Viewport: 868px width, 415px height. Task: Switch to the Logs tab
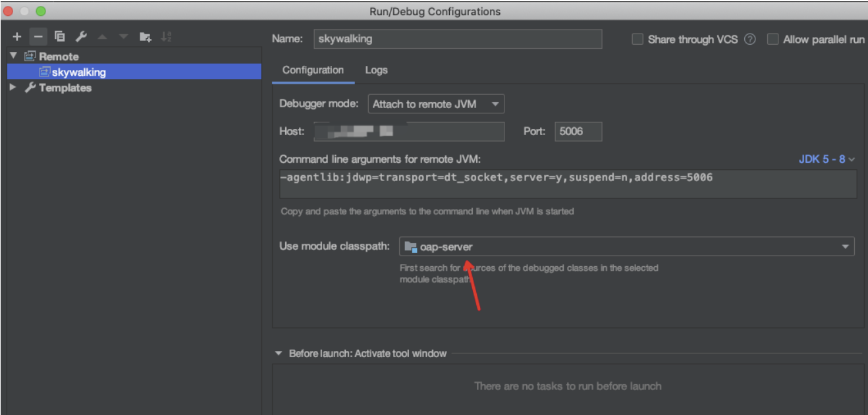click(376, 70)
